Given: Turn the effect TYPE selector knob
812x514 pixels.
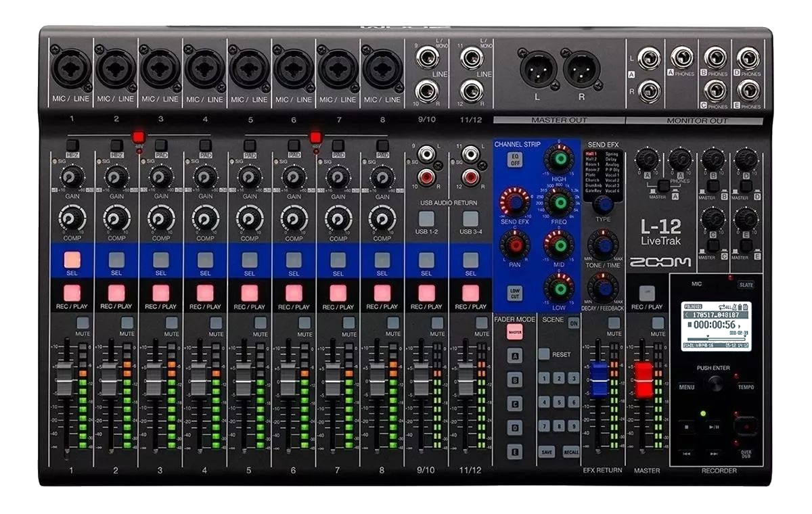Looking at the screenshot, I should pyautogui.click(x=604, y=205).
